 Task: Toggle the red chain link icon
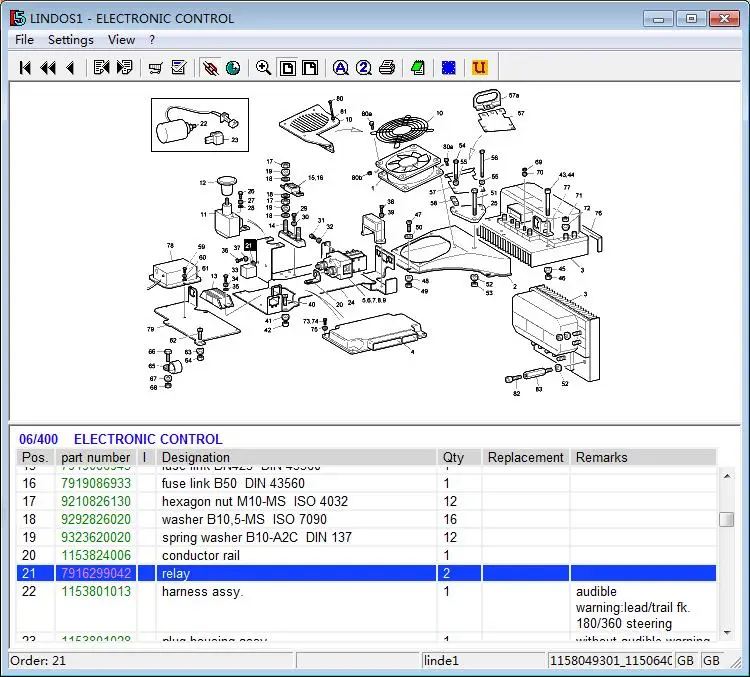pos(210,68)
